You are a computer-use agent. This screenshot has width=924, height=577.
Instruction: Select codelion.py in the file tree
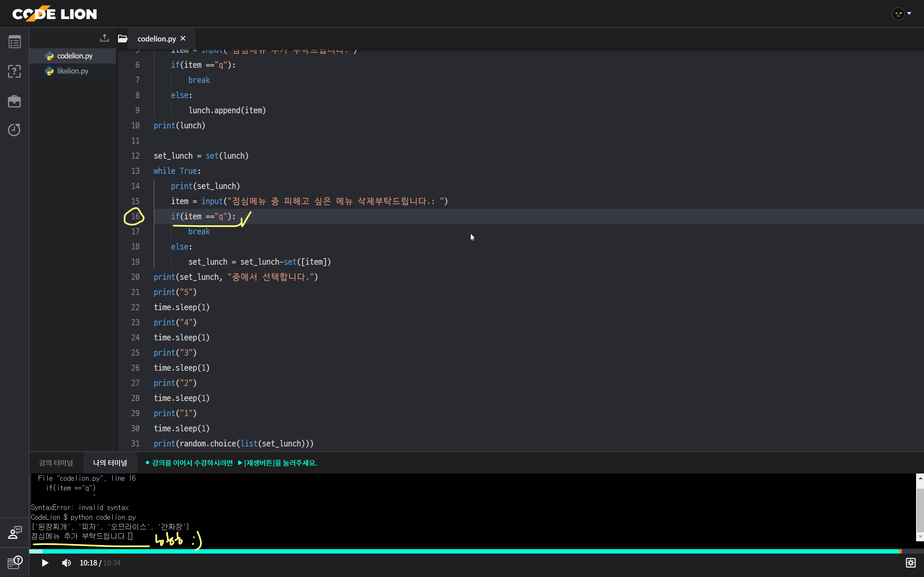(x=74, y=56)
